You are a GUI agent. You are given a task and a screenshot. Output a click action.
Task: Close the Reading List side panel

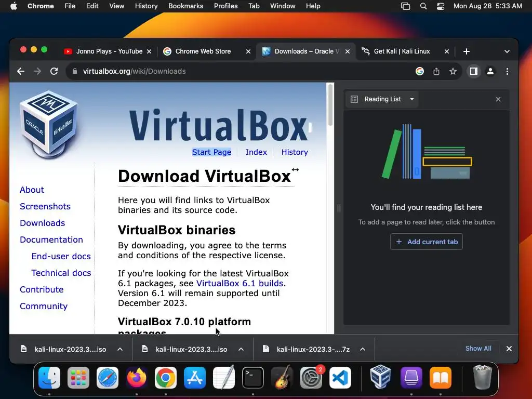coord(498,99)
